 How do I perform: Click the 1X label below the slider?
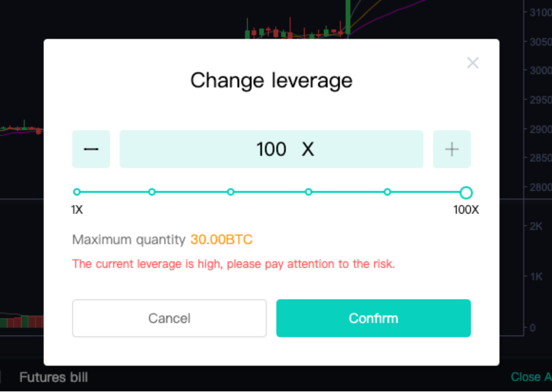(77, 210)
